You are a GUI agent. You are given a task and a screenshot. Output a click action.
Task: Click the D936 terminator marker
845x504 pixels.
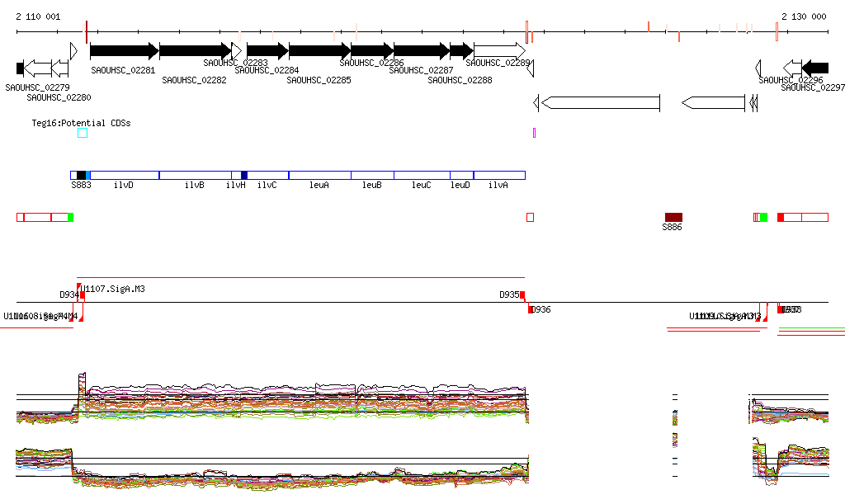531,309
